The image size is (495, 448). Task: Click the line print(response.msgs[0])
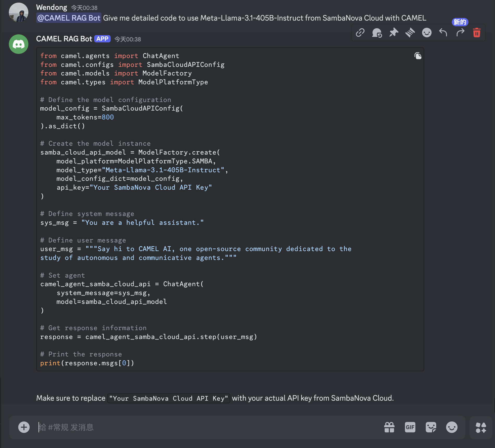(x=87, y=363)
